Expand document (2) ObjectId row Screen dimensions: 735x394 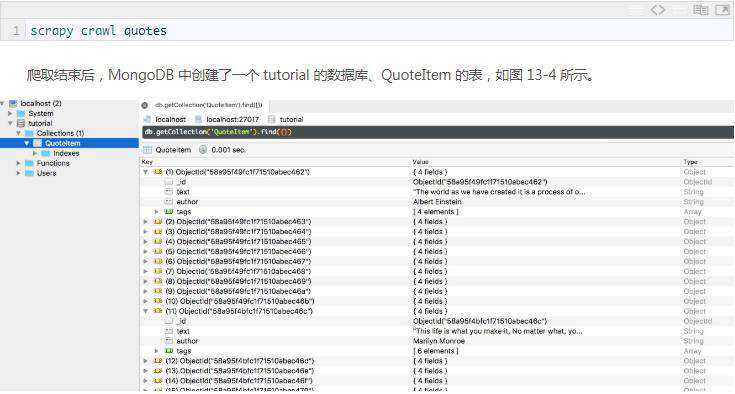(146, 222)
